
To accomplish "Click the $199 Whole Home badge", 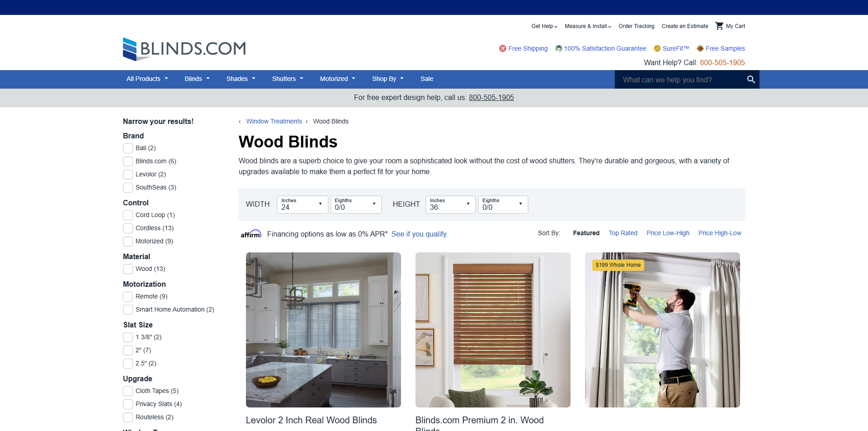I will tap(618, 265).
